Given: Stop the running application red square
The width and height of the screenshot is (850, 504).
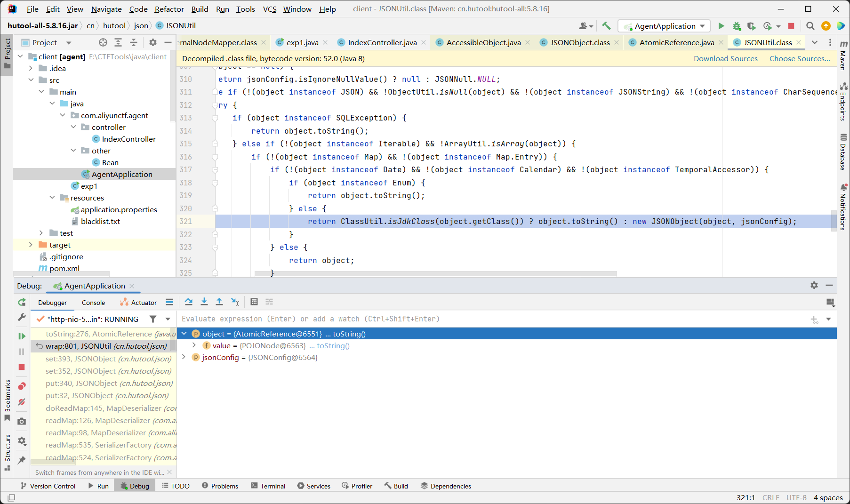Looking at the screenshot, I should (x=791, y=26).
